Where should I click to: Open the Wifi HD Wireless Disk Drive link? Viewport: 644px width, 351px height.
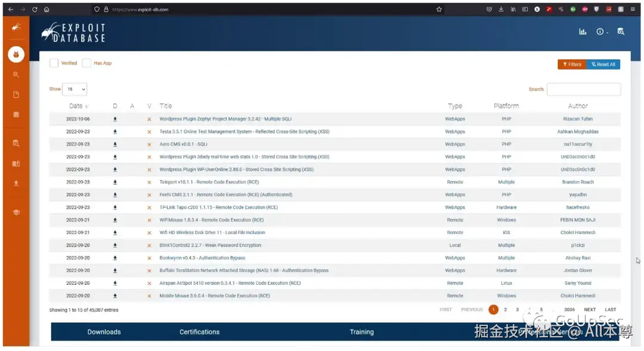click(212, 233)
